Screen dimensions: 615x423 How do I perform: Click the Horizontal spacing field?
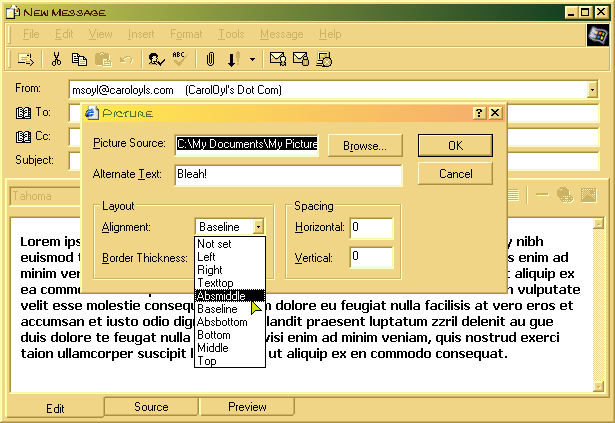[x=371, y=228]
